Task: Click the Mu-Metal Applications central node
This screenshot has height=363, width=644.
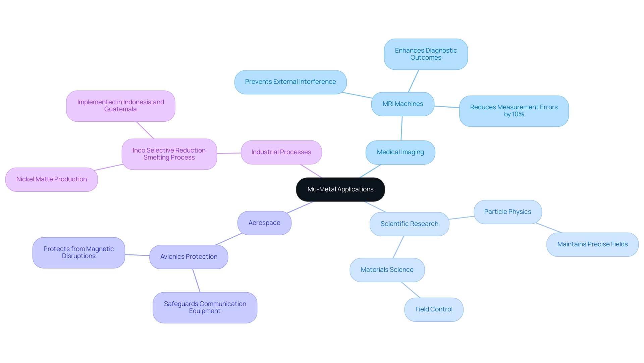Action: pyautogui.click(x=340, y=189)
